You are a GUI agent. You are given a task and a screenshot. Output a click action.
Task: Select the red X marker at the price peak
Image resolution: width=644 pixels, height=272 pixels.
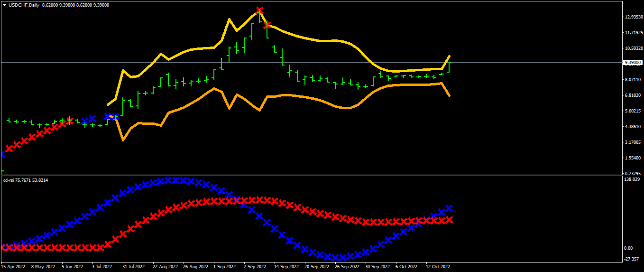259,10
